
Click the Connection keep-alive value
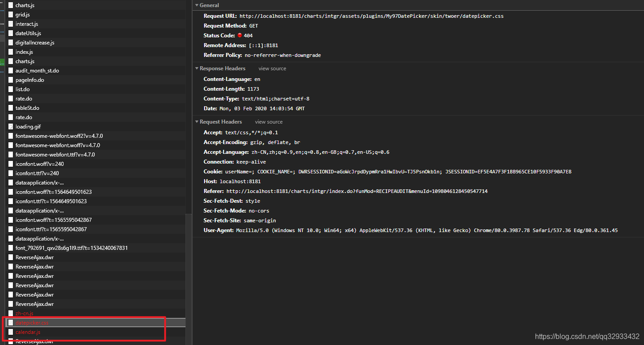pos(251,162)
